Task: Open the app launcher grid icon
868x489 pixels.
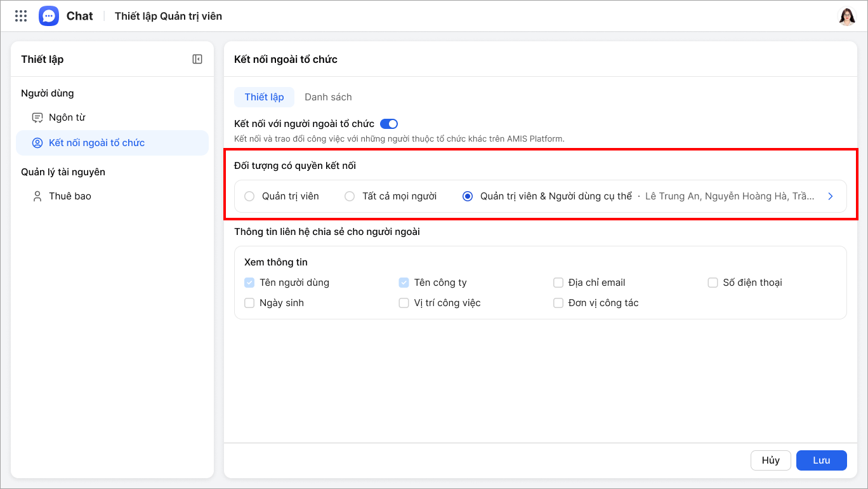Action: click(21, 16)
